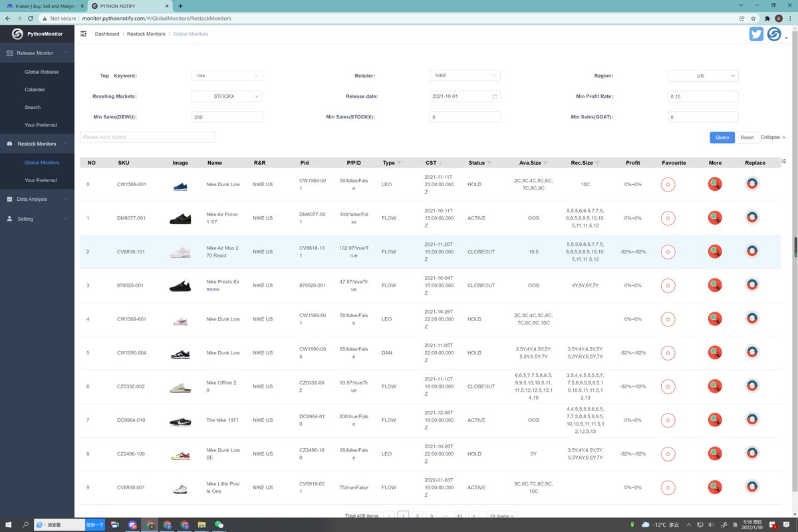
Task: Open More search icon for DM8077-001
Action: [x=715, y=217]
